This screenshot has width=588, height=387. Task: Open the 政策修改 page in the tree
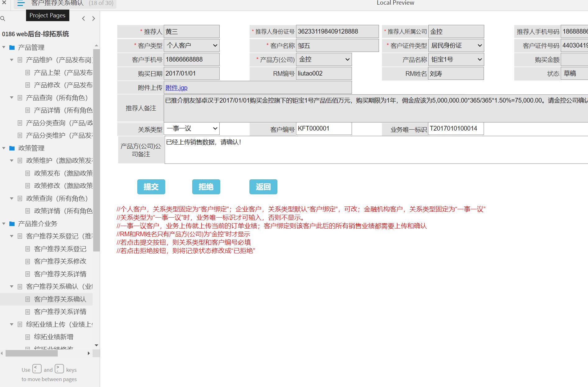[x=63, y=186]
